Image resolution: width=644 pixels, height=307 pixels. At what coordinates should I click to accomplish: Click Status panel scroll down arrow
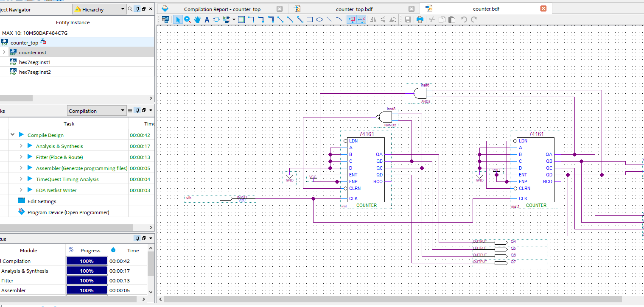click(151, 291)
